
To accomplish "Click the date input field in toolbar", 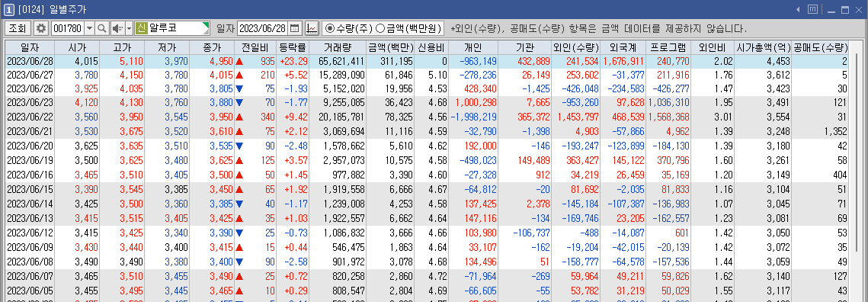I will [x=262, y=28].
